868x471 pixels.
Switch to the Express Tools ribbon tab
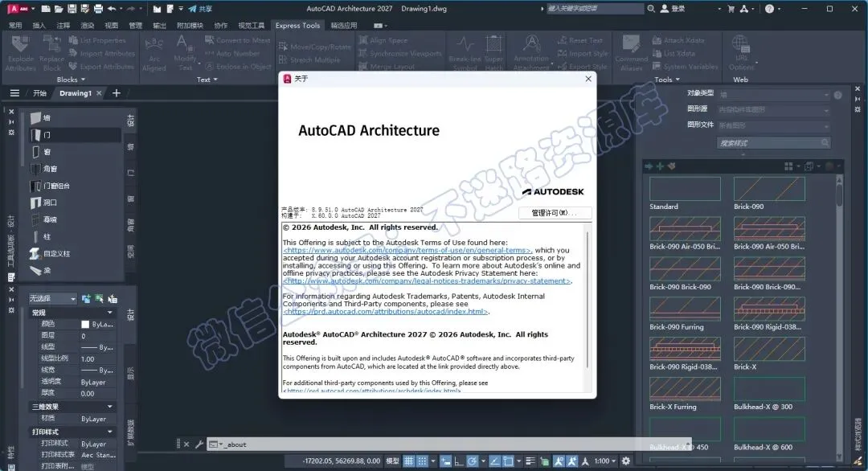point(298,26)
